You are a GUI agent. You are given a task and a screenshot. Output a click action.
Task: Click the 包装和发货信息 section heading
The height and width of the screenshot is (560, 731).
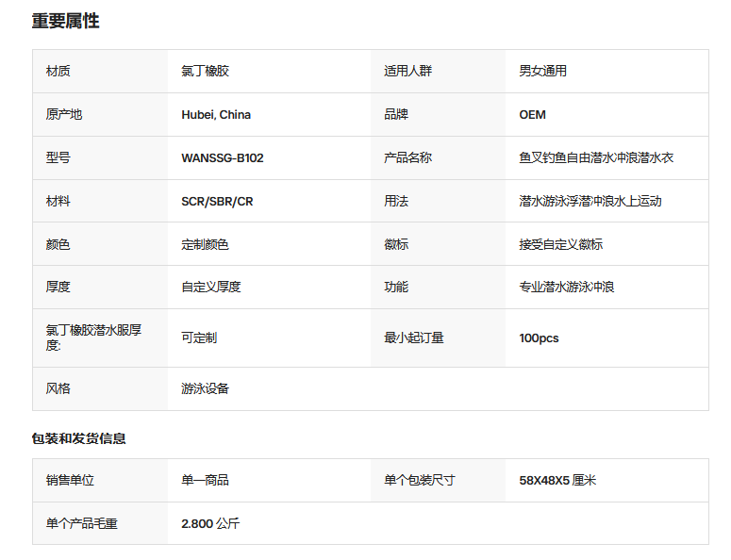pyautogui.click(x=79, y=438)
